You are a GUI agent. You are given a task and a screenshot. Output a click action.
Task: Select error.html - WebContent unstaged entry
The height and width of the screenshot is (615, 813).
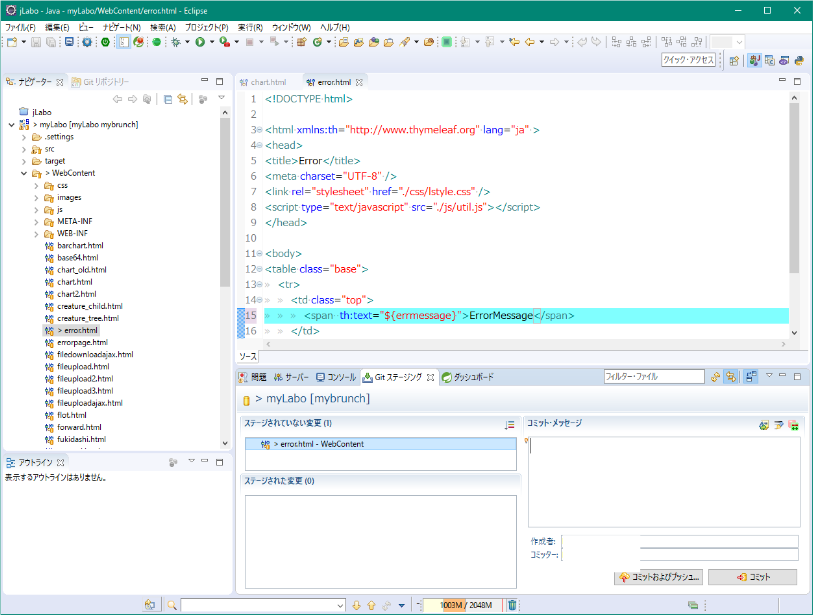[x=381, y=444]
